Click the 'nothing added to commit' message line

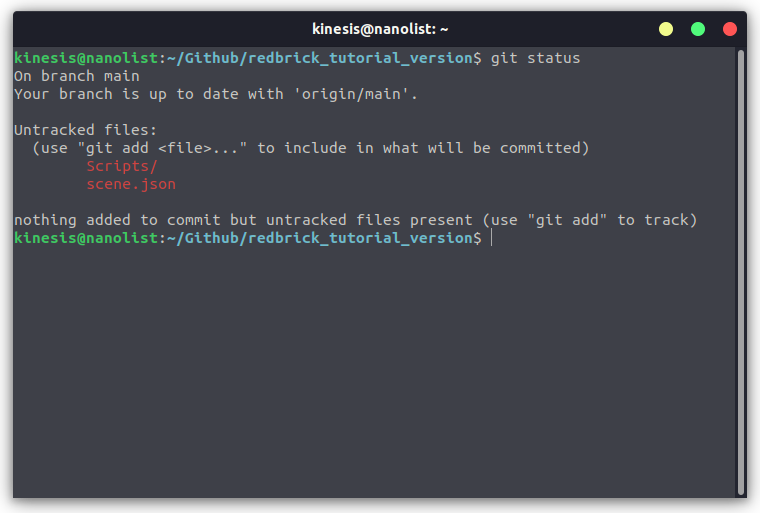pyautogui.click(x=355, y=220)
